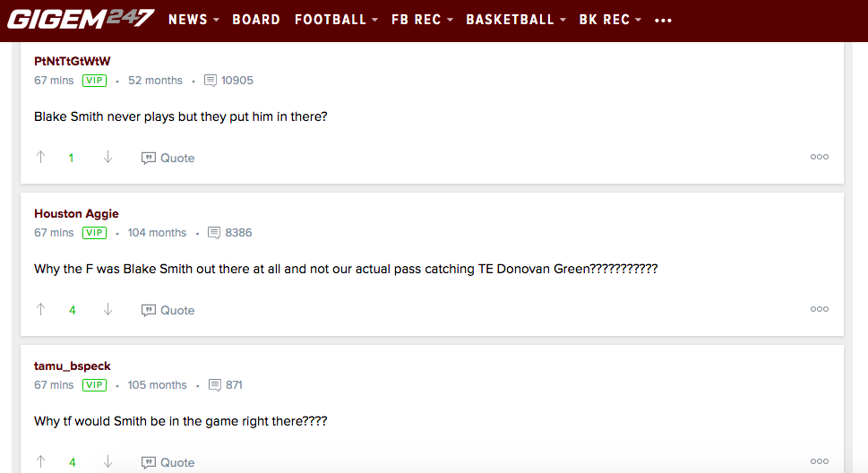Upvote Houston Aggie's post
This screenshot has width=868, height=473.
coord(41,310)
